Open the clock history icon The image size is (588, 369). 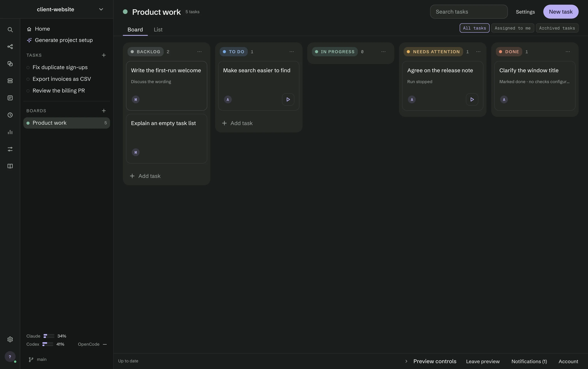(x=10, y=115)
